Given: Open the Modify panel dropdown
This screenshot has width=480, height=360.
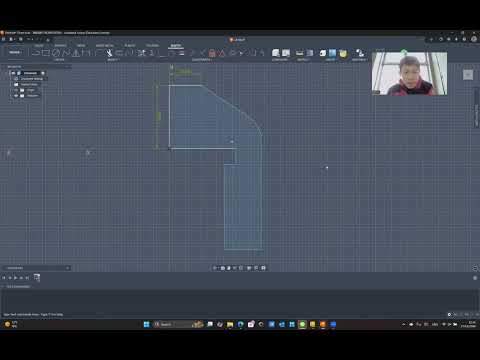Looking at the screenshot, I should (113, 60).
